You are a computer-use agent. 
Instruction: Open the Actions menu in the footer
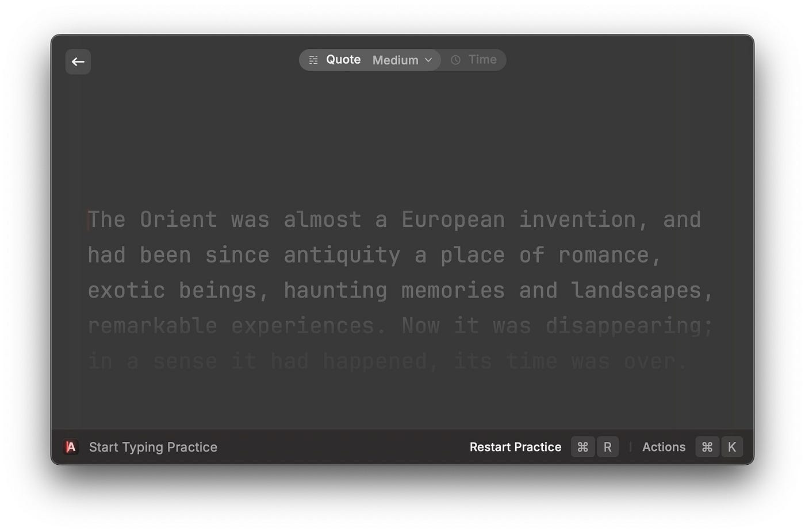click(664, 447)
